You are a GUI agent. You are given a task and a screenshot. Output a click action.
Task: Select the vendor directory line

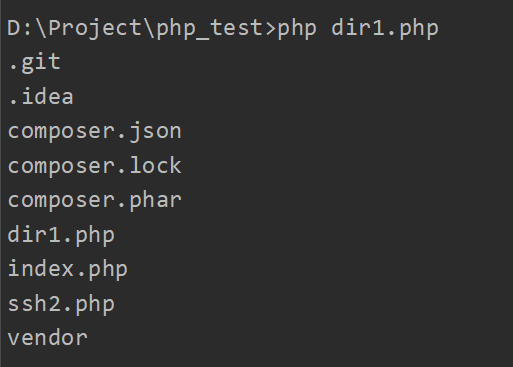48,338
